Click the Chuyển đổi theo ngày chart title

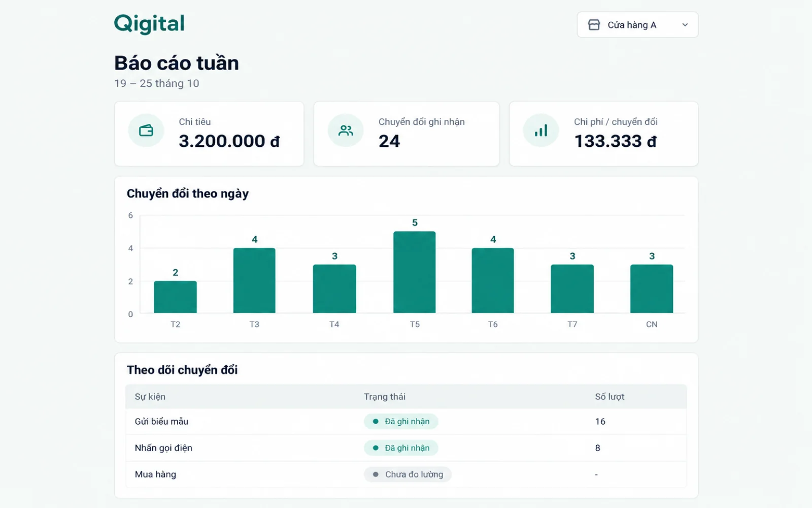pos(188,194)
